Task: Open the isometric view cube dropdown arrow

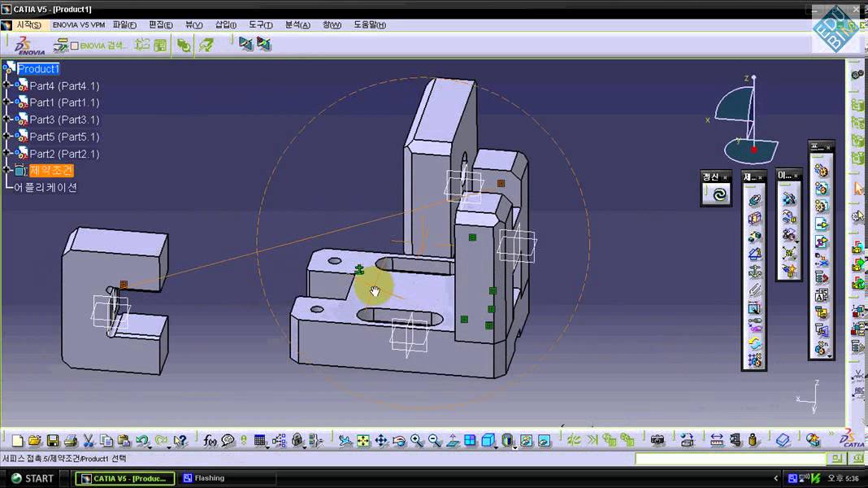Action: point(496,446)
